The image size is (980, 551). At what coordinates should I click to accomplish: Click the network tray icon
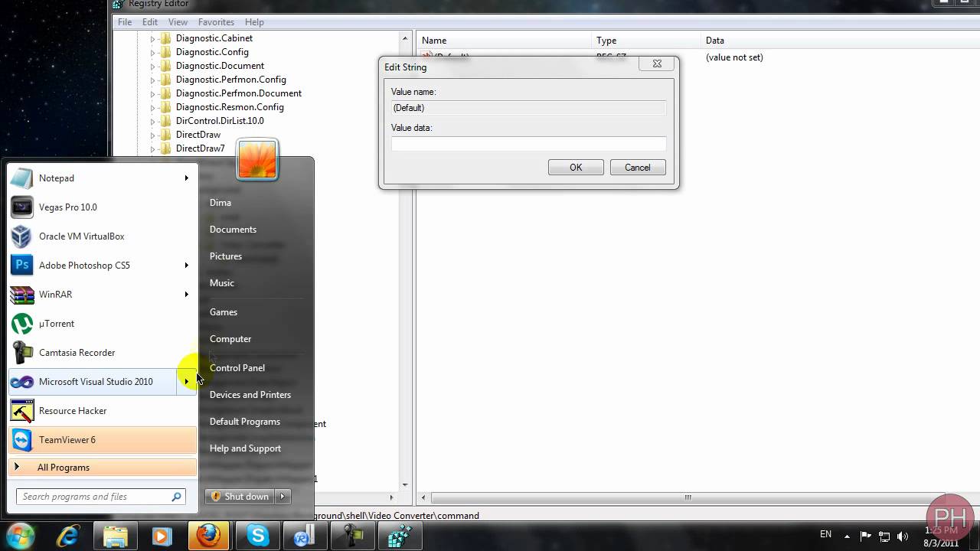[884, 536]
